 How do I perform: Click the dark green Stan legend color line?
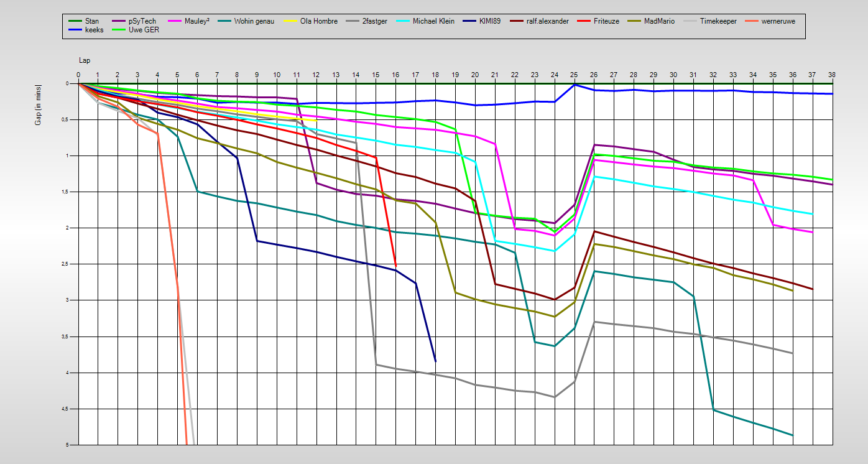[x=75, y=21]
